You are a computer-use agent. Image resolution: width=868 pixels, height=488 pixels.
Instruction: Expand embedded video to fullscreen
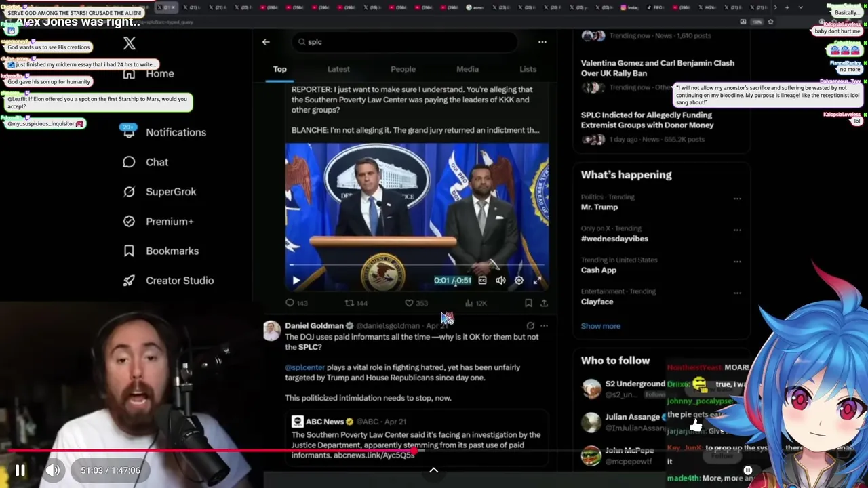537,280
